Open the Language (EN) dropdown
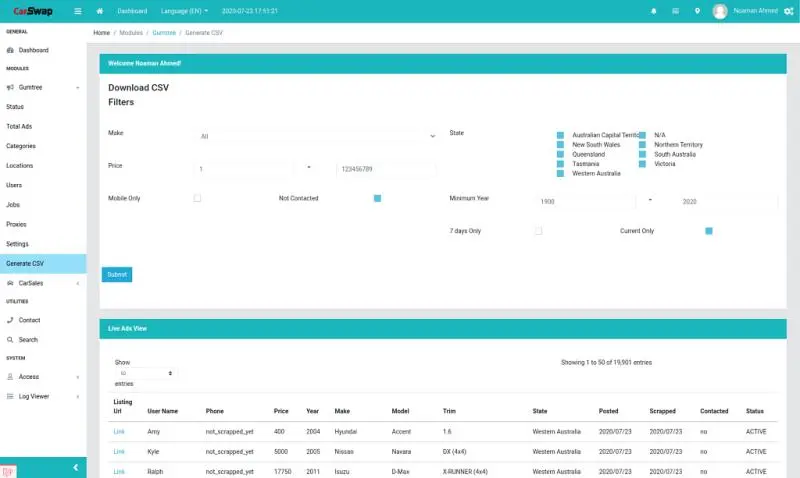800x478 pixels. point(185,11)
